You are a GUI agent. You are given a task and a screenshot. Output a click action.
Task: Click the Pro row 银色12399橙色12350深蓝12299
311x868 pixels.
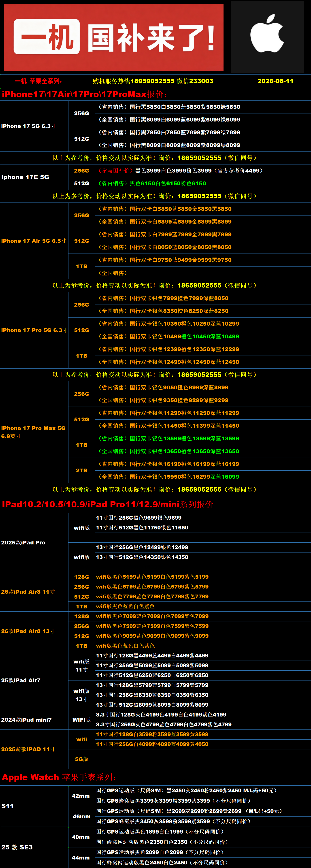(x=203, y=350)
